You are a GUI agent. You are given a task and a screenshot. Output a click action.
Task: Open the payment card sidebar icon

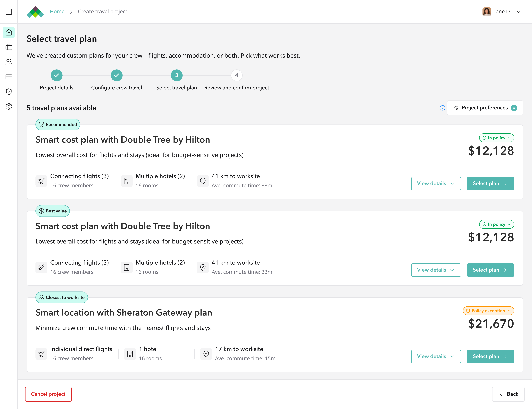coord(9,77)
